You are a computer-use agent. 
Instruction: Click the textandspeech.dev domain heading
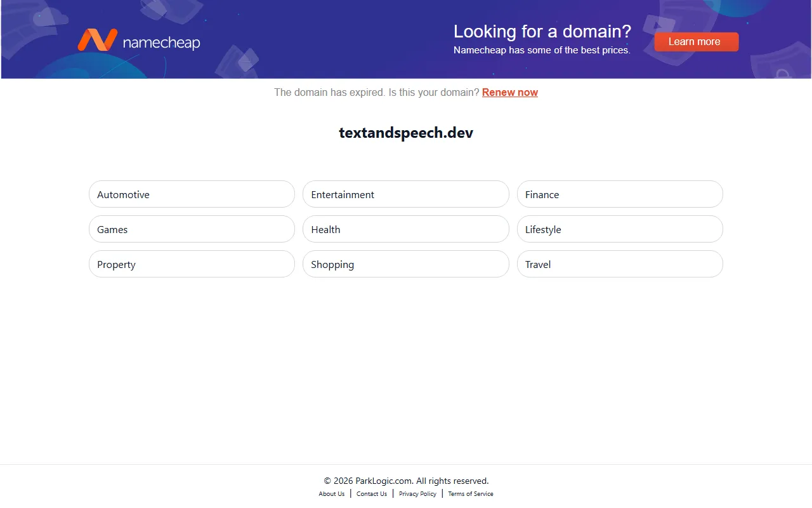tap(406, 133)
